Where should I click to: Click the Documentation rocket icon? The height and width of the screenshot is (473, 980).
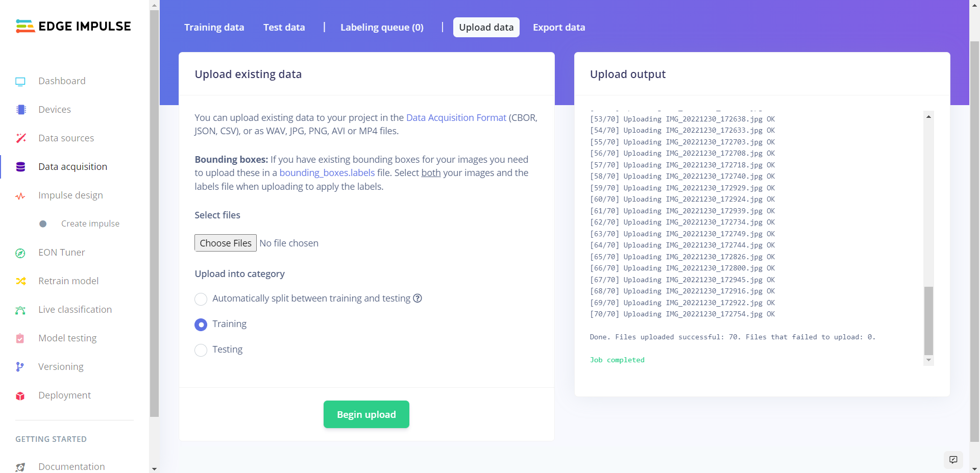[x=20, y=467]
